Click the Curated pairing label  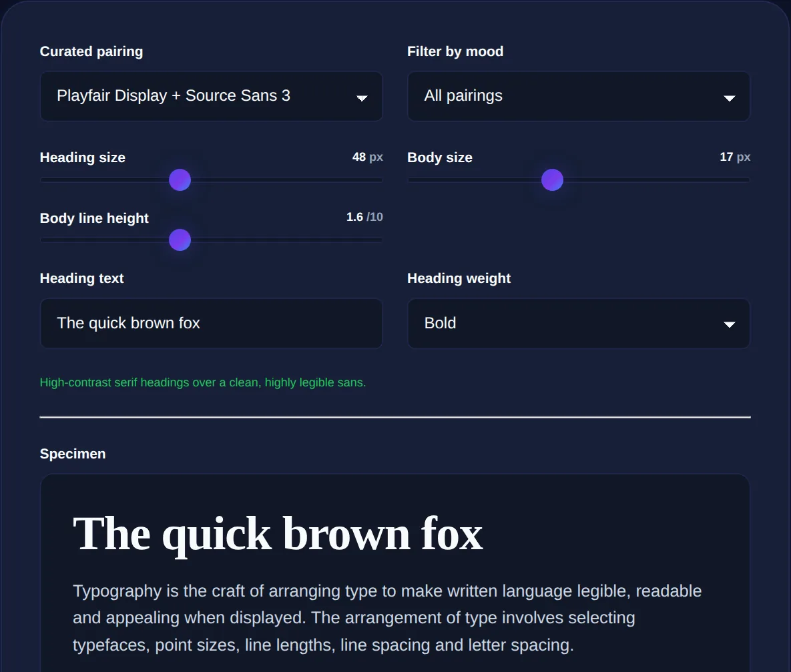pos(91,51)
